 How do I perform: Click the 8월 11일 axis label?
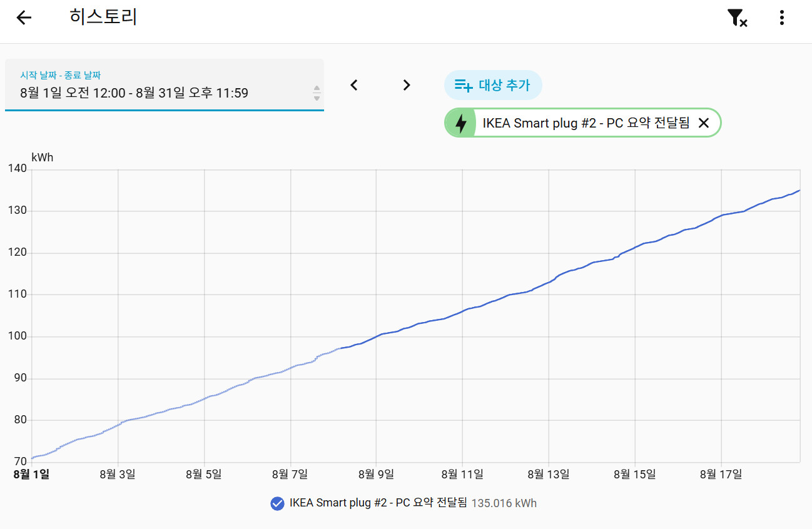[462, 474]
